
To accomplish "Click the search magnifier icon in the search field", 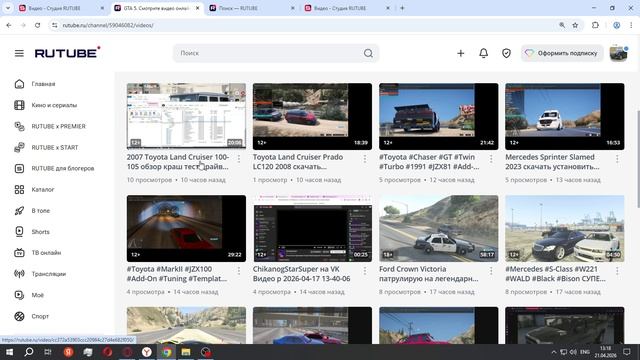I will (x=368, y=53).
